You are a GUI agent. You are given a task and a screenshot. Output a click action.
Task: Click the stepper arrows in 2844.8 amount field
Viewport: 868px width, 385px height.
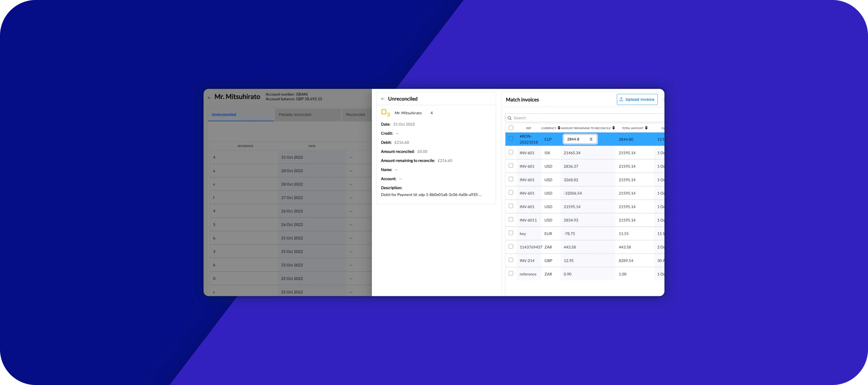click(x=591, y=139)
